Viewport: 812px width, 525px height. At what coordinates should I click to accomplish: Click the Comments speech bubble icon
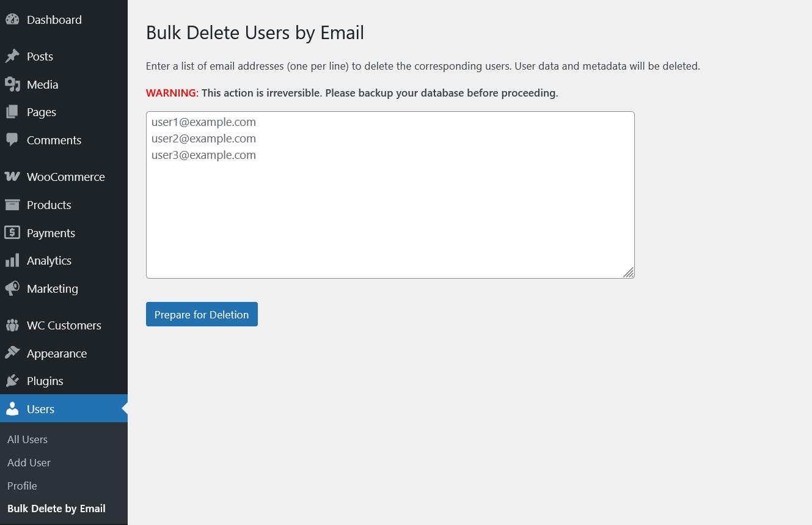12,140
